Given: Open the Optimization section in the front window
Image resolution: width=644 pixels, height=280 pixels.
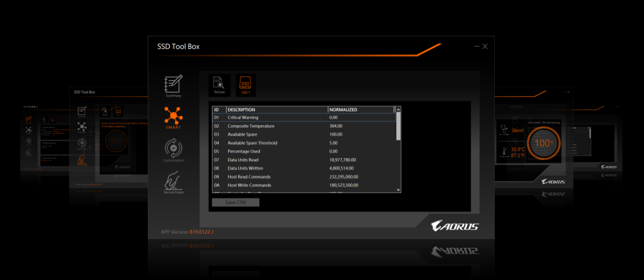Looking at the screenshot, I should point(173,149).
